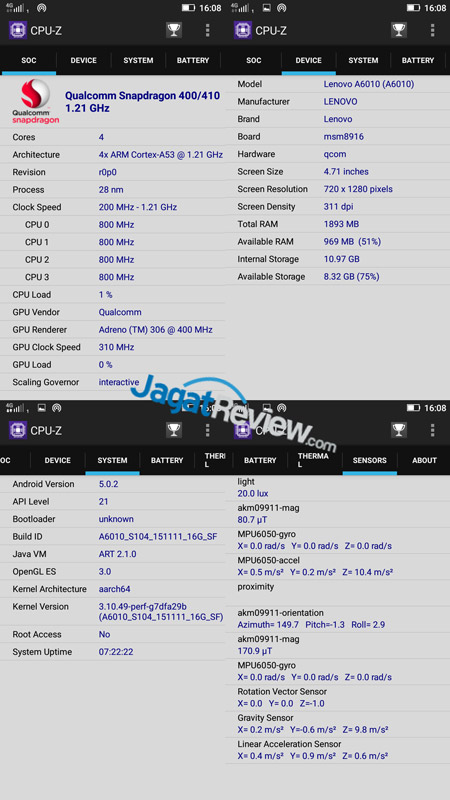Tap the Gravity Sensor entry
Viewport: 450px width, 800px height.
337,724
